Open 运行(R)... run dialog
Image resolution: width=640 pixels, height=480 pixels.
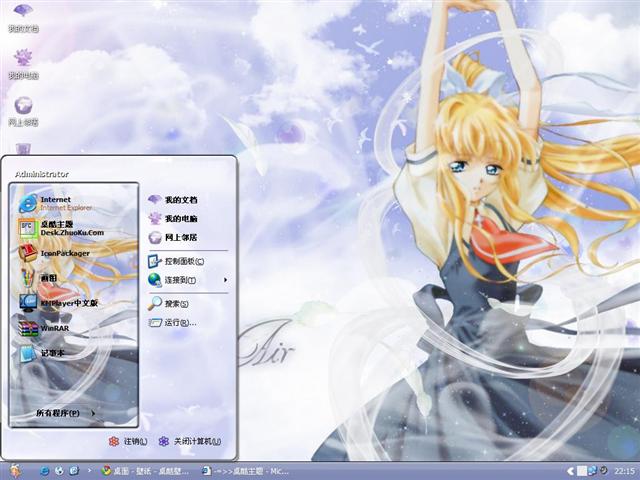click(172, 322)
